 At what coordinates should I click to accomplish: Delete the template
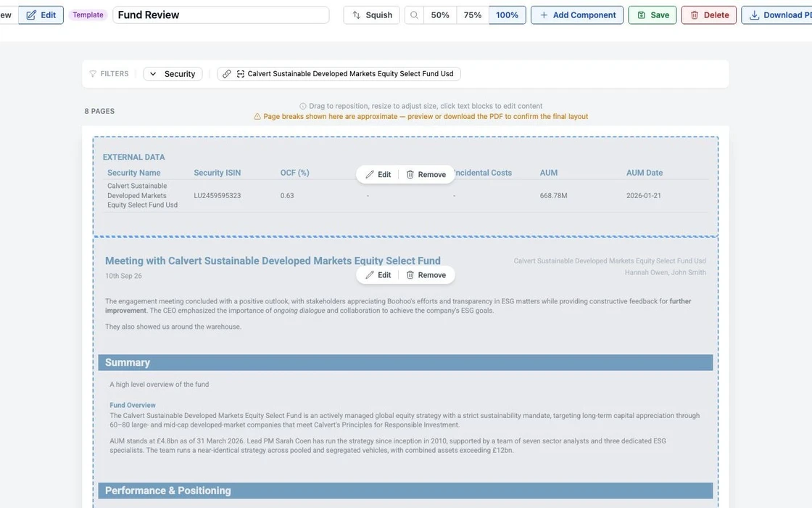(x=709, y=15)
